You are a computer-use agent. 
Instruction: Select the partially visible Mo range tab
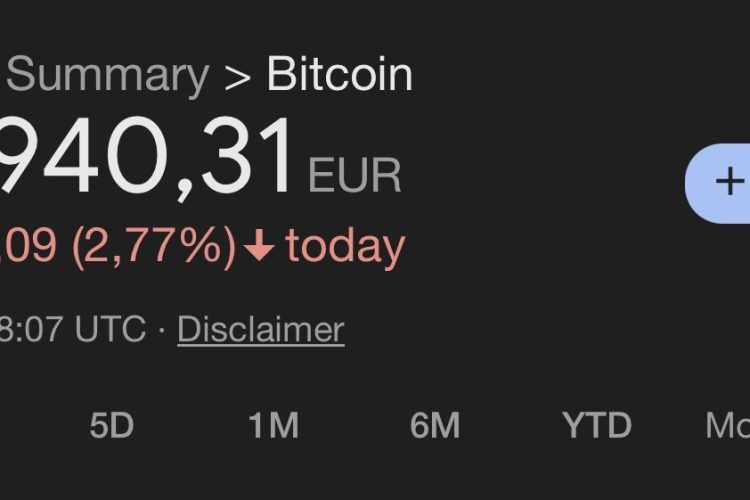click(x=728, y=426)
